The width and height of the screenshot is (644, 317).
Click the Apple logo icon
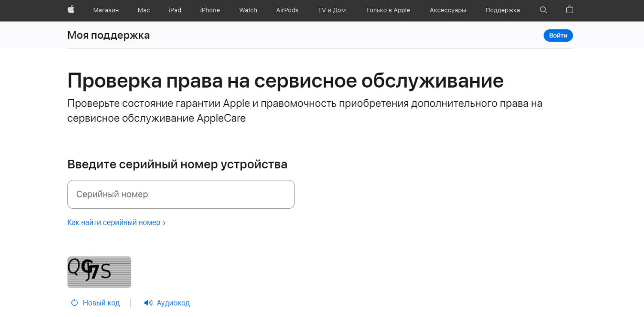click(x=71, y=9)
